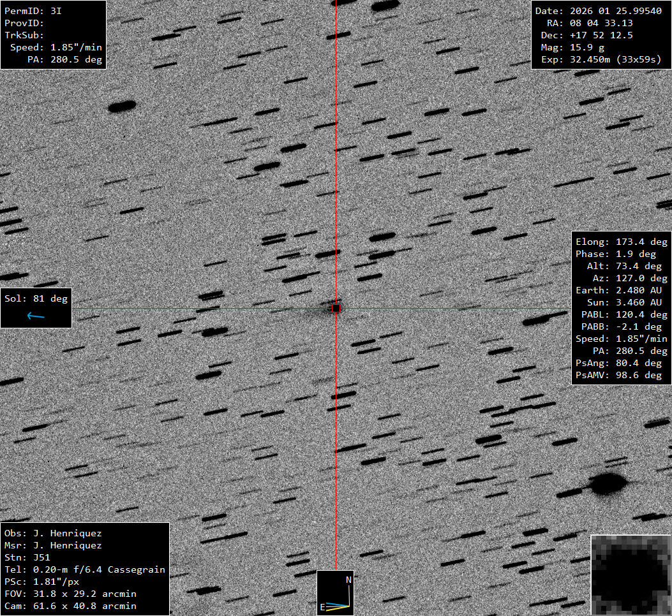This screenshot has width=672, height=616.
Task: Select the PsAMV: 98.6 deg value
Action: point(621,375)
